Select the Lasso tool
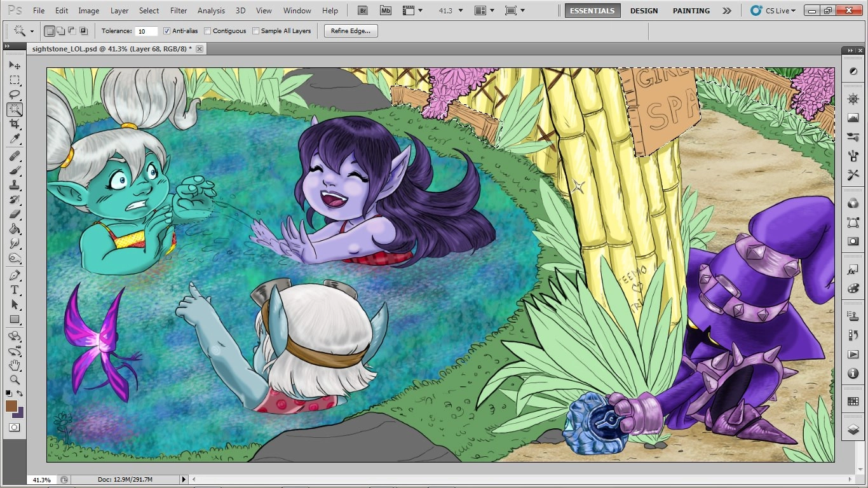868x488 pixels. coord(15,95)
